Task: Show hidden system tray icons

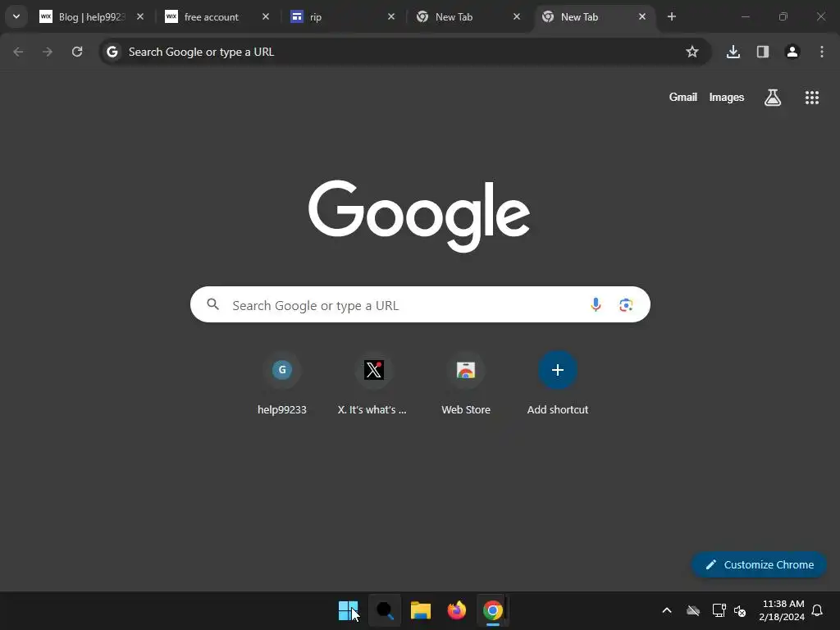Action: [666, 610]
